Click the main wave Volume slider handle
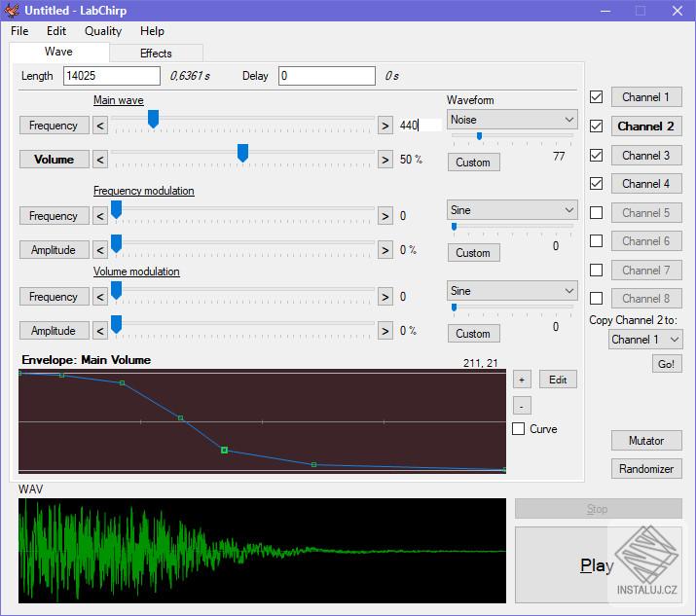The width and height of the screenshot is (696, 616). coord(242,153)
